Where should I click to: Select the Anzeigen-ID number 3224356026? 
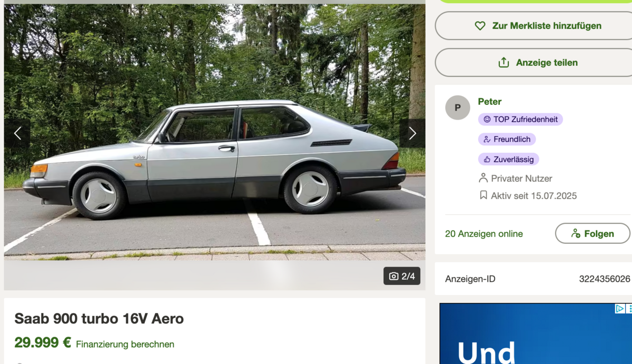pyautogui.click(x=605, y=279)
